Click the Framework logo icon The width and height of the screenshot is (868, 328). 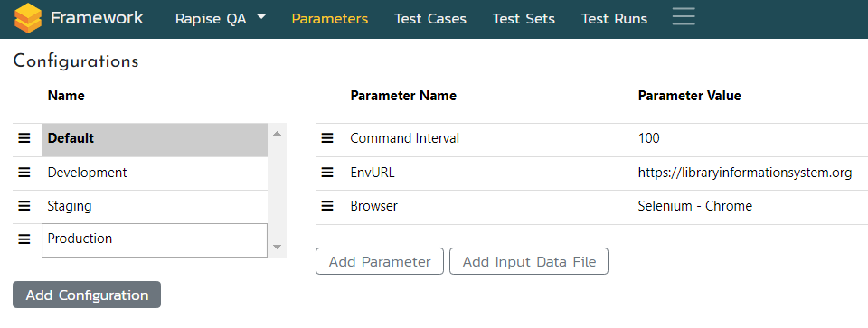click(28, 18)
